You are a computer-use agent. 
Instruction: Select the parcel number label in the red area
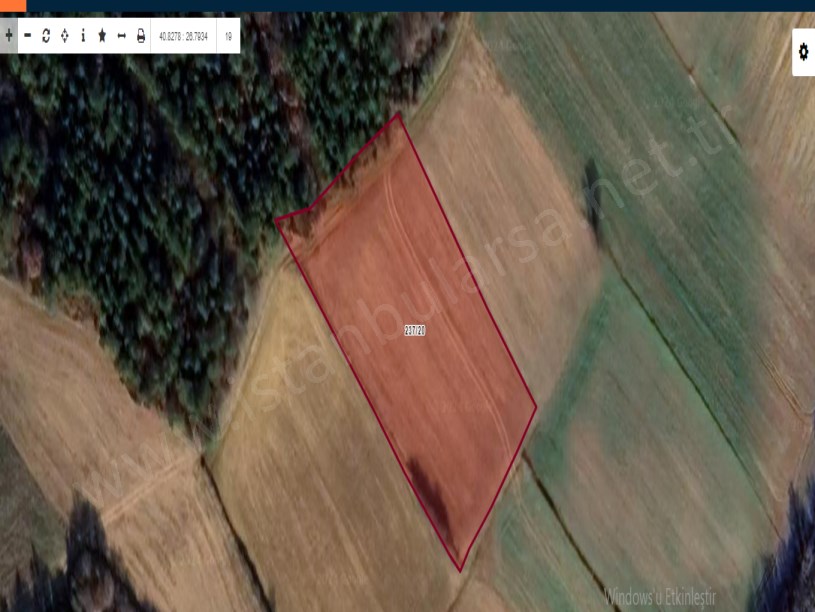415,330
